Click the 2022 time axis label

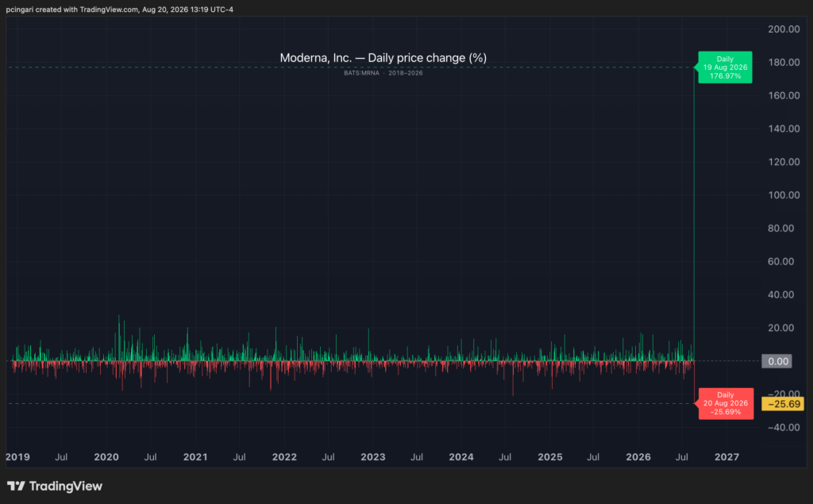pos(285,457)
